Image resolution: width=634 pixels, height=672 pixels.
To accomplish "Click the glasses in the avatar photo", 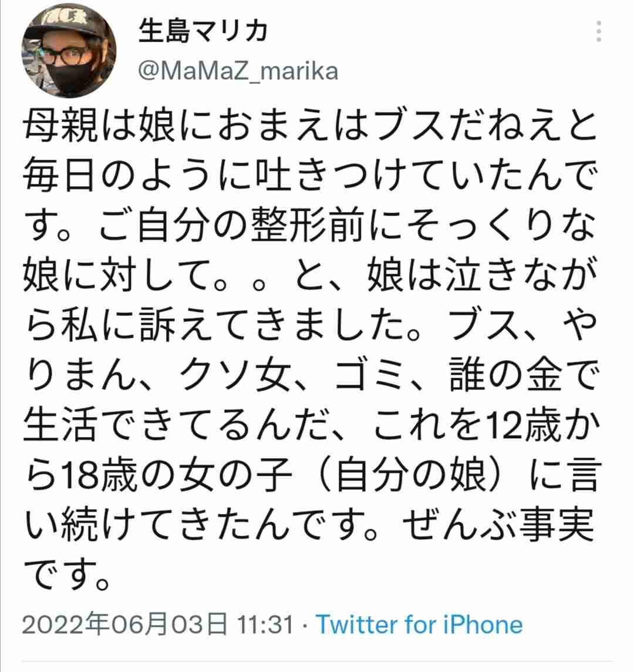I will point(63,56).
